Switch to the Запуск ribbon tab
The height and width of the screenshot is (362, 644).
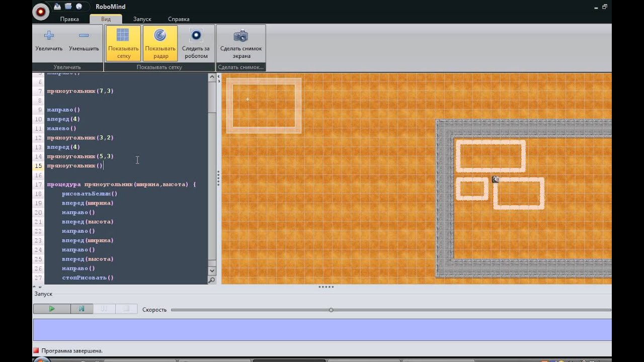click(x=142, y=19)
